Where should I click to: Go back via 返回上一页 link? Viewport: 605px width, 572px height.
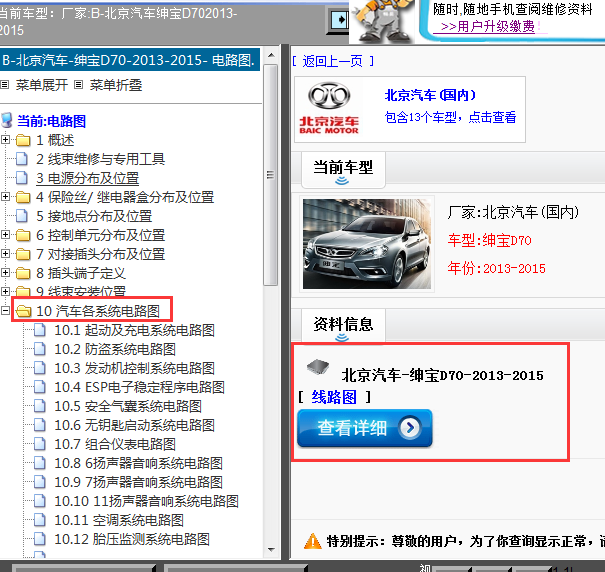click(x=333, y=61)
